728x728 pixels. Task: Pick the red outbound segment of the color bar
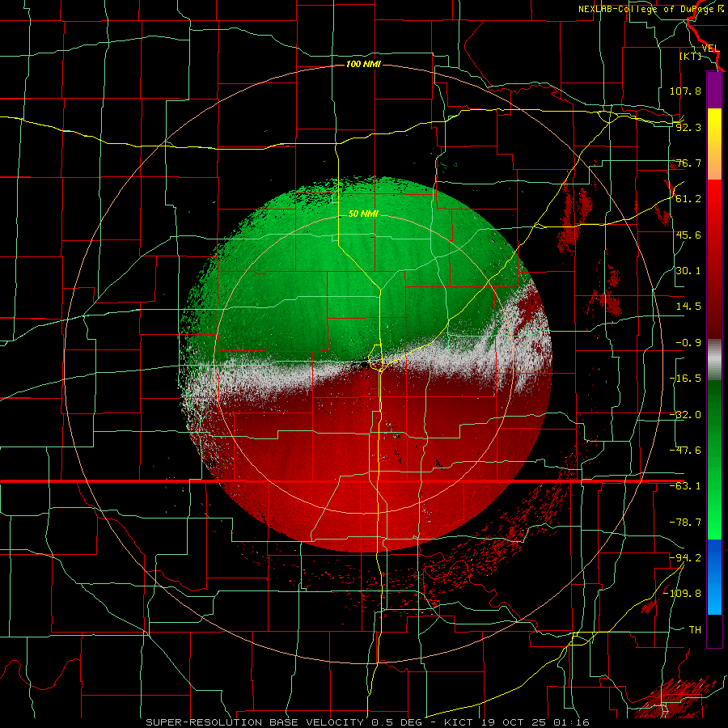714,259
